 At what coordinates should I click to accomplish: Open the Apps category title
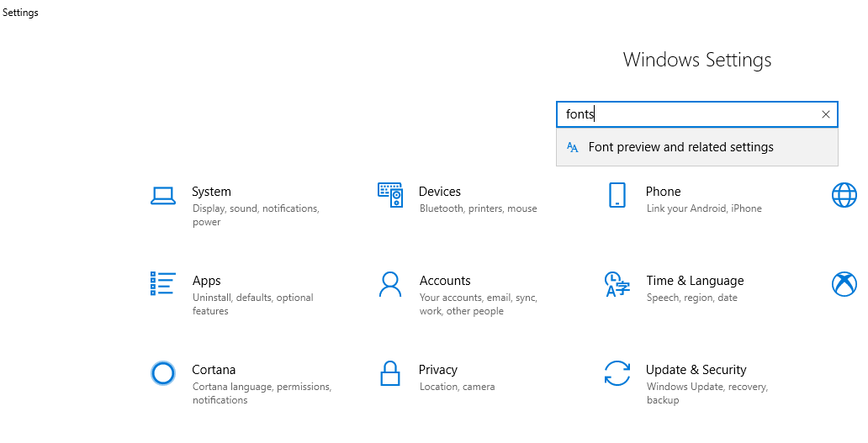pyautogui.click(x=206, y=281)
